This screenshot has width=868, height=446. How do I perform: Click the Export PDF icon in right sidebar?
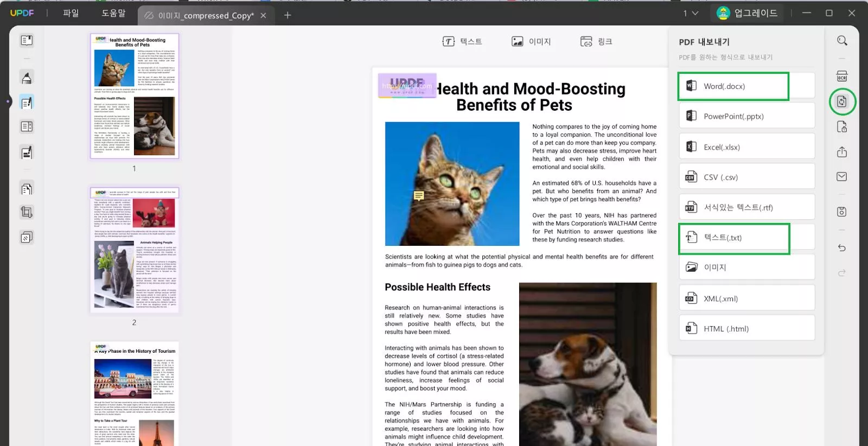point(842,101)
